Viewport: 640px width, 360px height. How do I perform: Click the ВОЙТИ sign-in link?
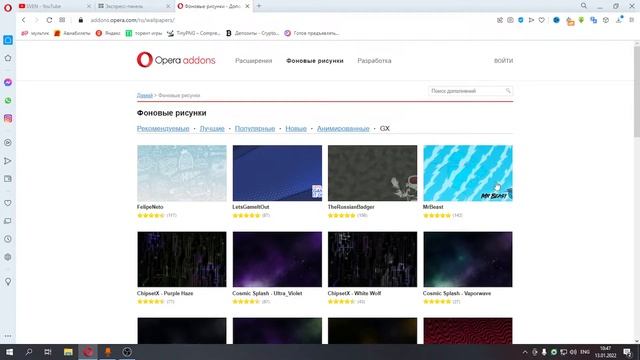pyautogui.click(x=503, y=60)
